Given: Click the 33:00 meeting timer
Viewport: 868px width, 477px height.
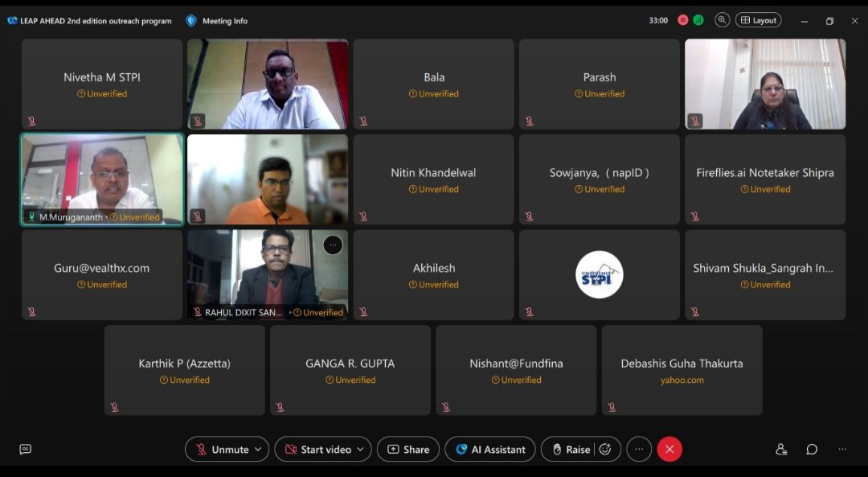Looking at the screenshot, I should 658,20.
